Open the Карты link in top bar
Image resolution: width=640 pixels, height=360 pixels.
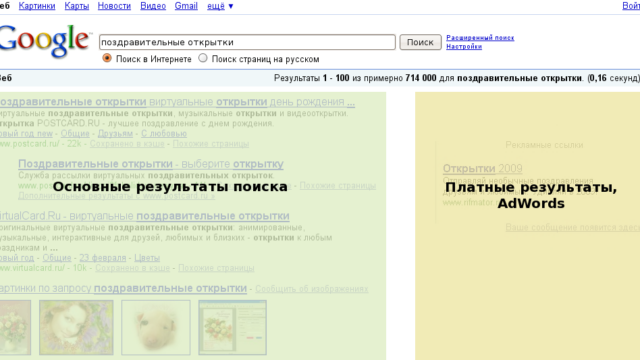tap(77, 6)
